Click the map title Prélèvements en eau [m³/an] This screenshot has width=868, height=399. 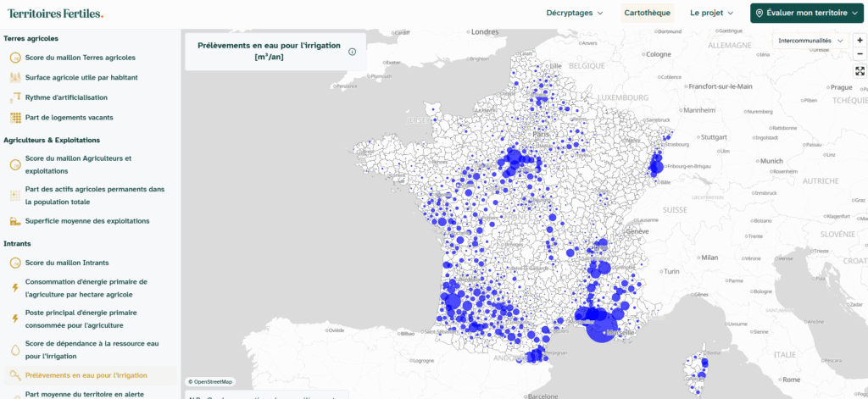click(x=269, y=51)
